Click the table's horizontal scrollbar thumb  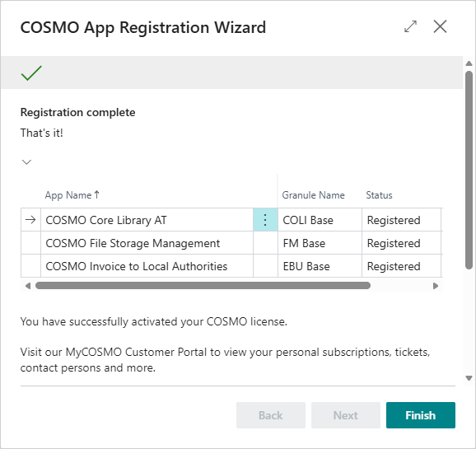203,286
